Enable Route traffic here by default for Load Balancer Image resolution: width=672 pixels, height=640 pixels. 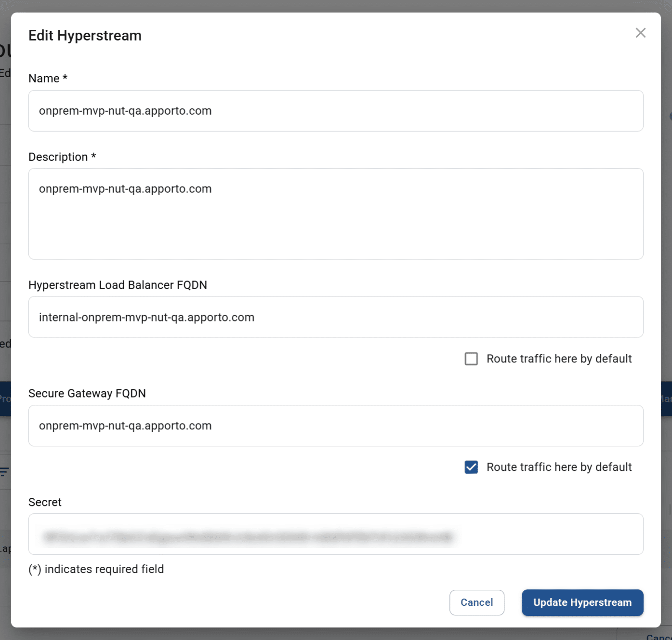click(x=471, y=359)
